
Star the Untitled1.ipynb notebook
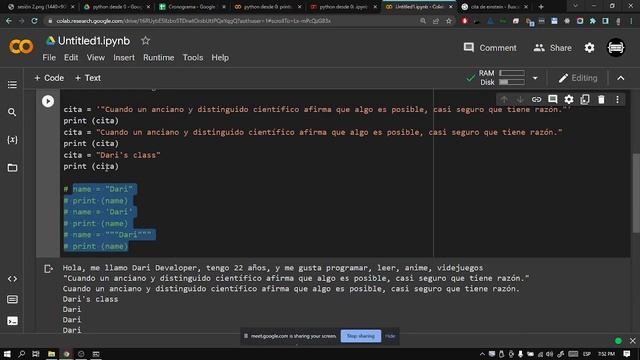145,40
